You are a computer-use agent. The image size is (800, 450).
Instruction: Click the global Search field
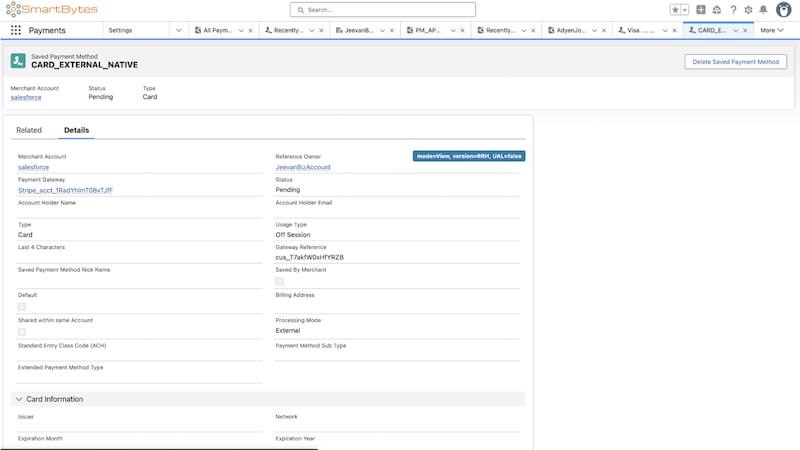(400, 10)
